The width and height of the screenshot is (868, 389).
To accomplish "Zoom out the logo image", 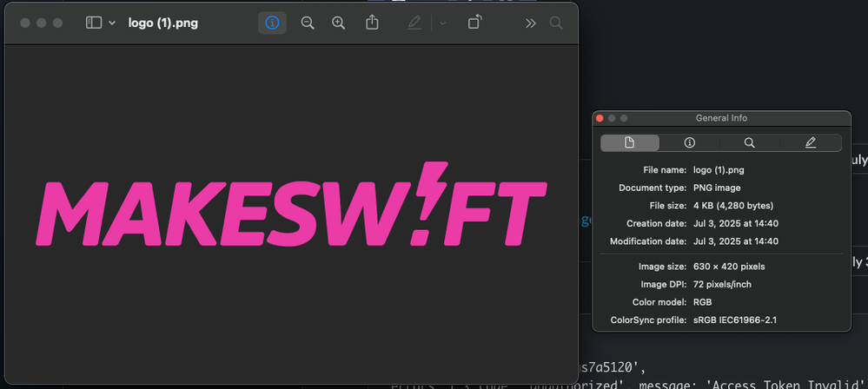I will 308,23.
